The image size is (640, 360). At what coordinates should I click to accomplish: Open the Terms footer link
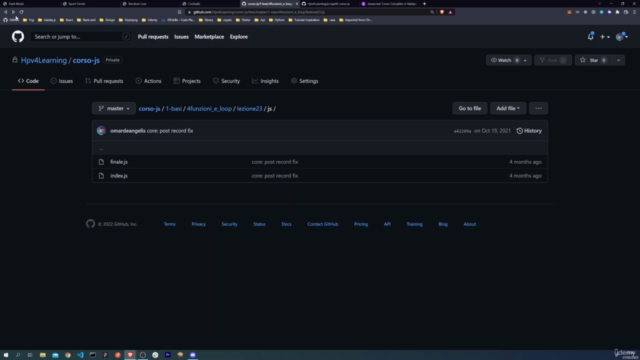169,224
